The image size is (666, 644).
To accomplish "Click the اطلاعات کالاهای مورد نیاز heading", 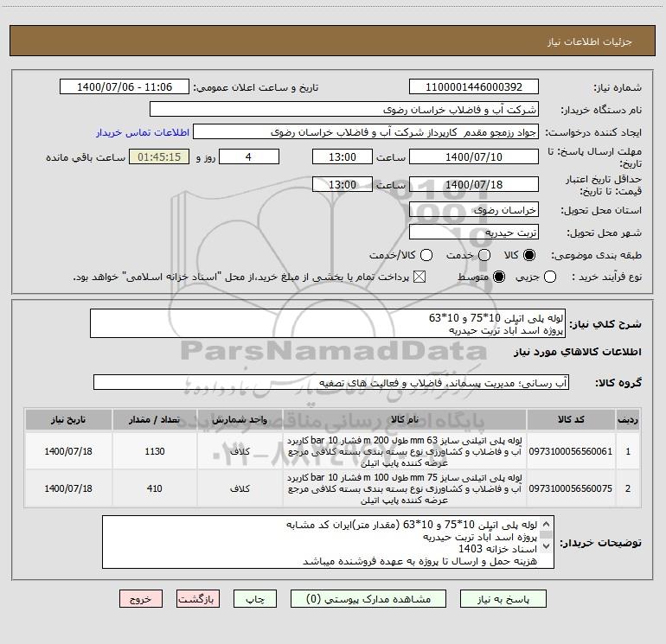I will 578,352.
